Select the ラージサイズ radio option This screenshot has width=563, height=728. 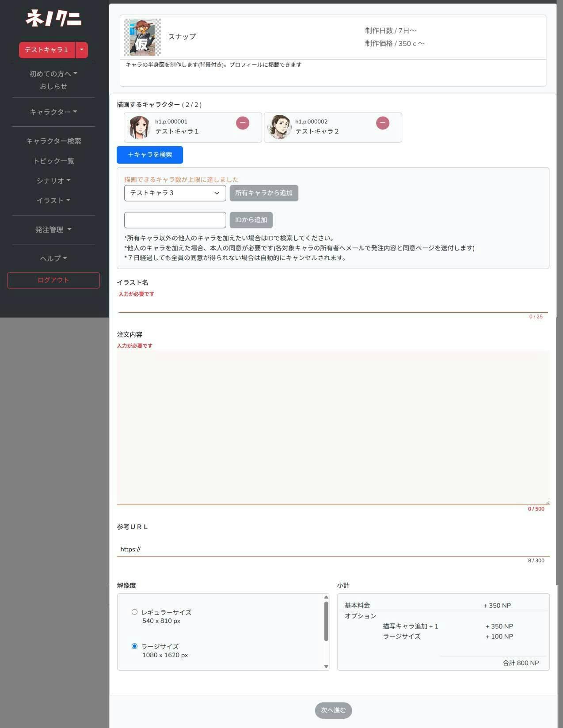coord(134,646)
